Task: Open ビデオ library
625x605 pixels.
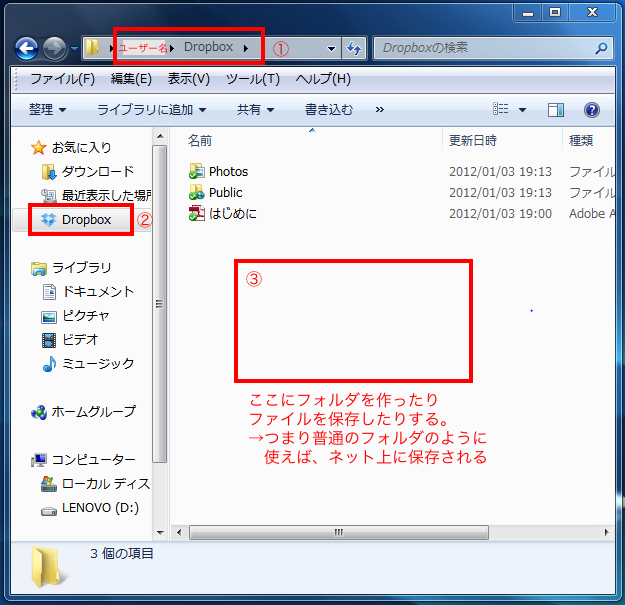Action: pyautogui.click(x=80, y=340)
